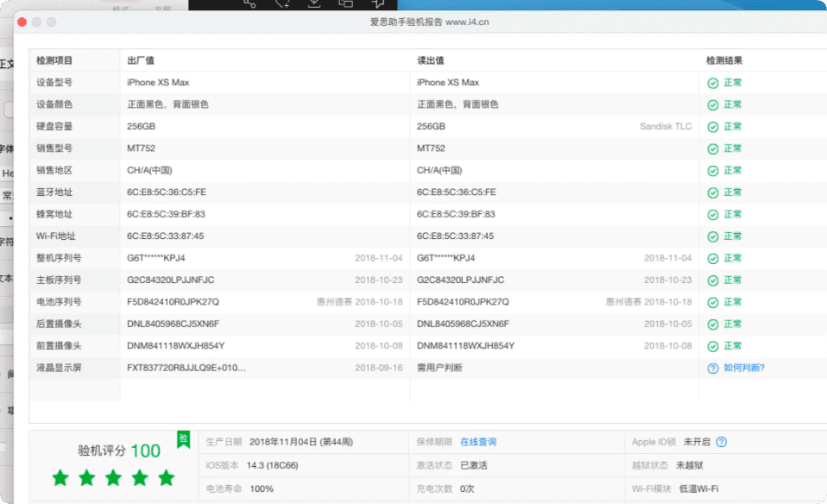This screenshot has height=504, width=827.
Task: Click the Sandisk TLC label in 硬盘容量 row
Action: click(x=665, y=127)
